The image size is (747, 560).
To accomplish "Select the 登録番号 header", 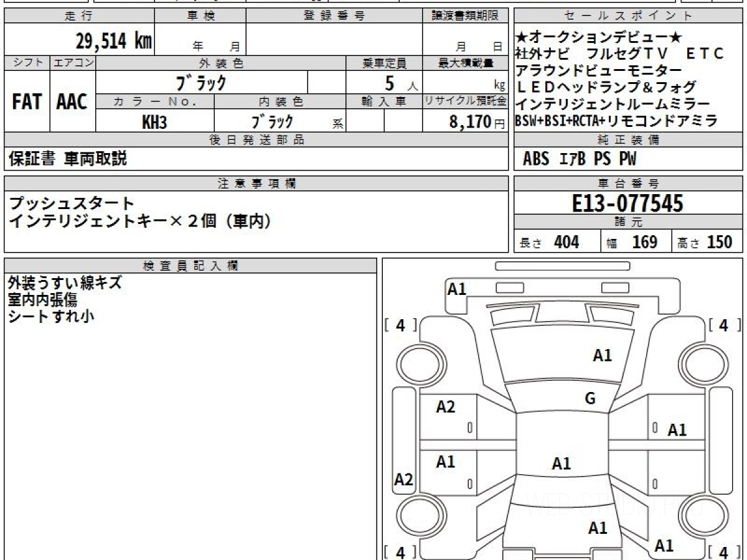I will tap(334, 16).
